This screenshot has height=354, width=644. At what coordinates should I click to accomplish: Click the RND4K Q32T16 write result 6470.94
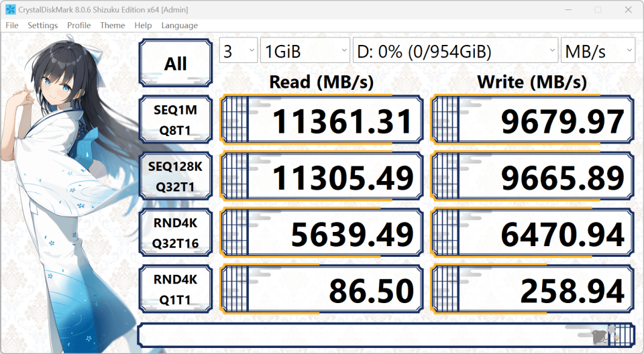[532, 233]
